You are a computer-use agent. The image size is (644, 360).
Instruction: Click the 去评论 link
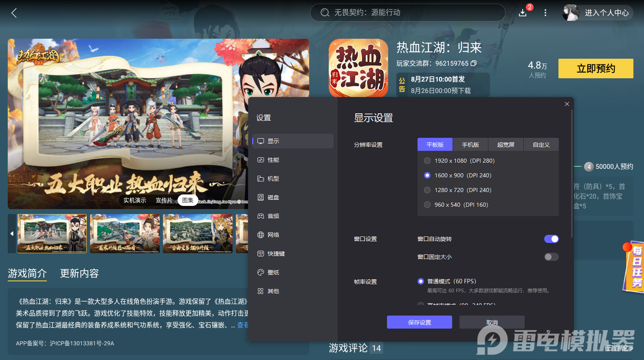pyautogui.click(x=620, y=348)
